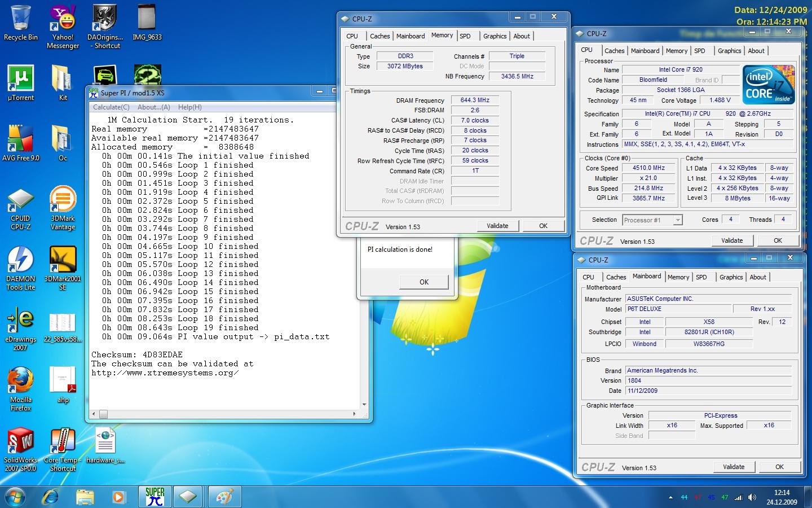Open Processor #1 selection dropdown
Screen dimensions: 812x508
tap(652, 220)
